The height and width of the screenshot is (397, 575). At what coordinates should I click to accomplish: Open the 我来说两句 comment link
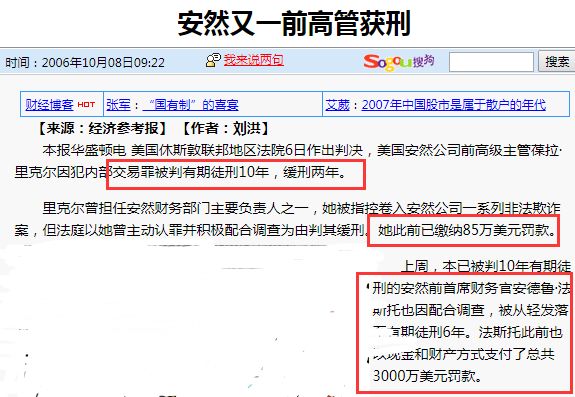tap(254, 60)
